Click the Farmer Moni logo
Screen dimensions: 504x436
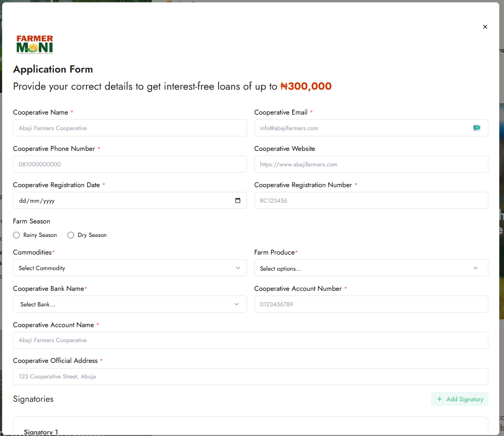tap(35, 45)
